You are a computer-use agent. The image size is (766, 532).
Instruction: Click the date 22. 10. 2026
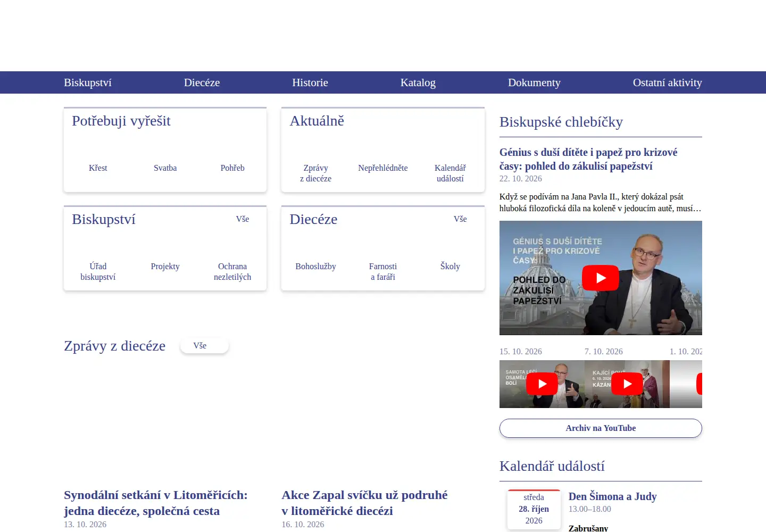pos(521,179)
